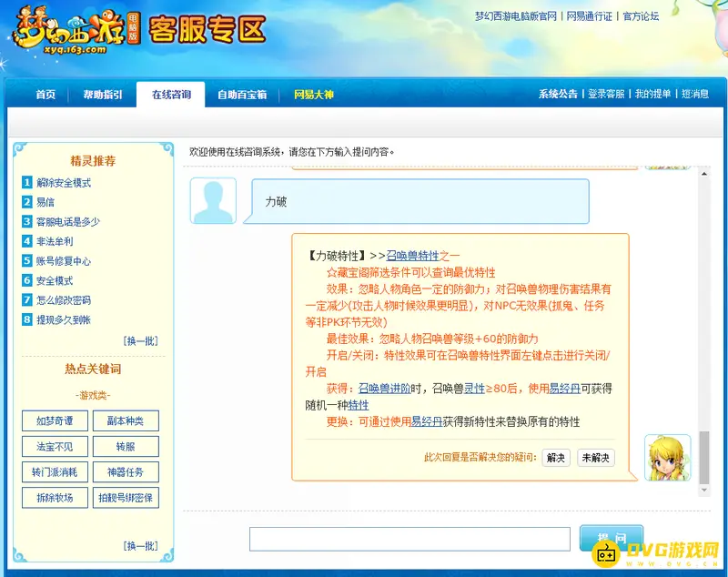Click 登录客服 link

tap(606, 94)
